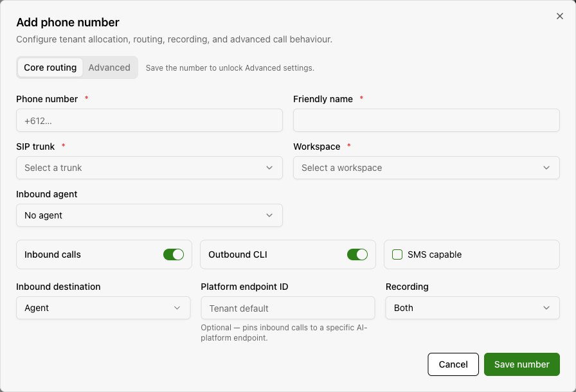This screenshot has width=576, height=392.
Task: Click the Platform endpoint ID field
Action: (x=287, y=308)
